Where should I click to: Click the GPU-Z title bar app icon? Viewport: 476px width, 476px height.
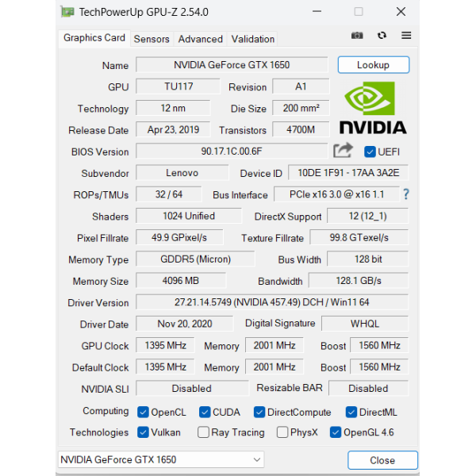point(67,12)
